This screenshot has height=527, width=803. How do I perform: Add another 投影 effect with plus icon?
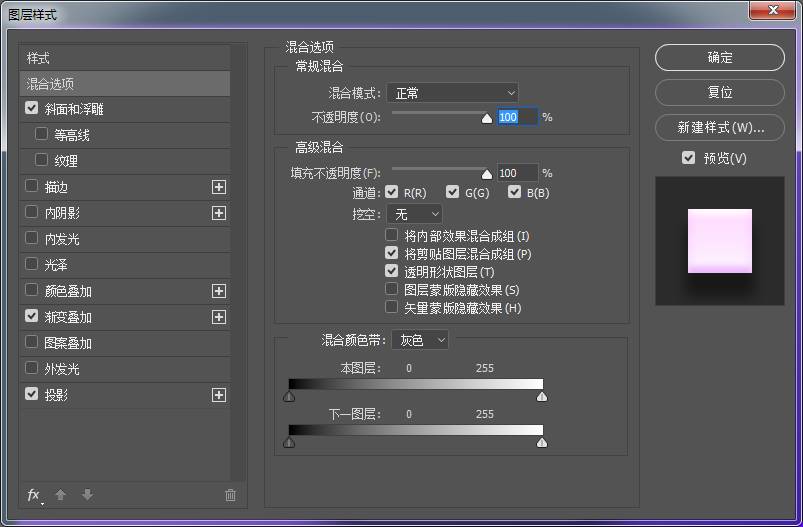pos(219,395)
